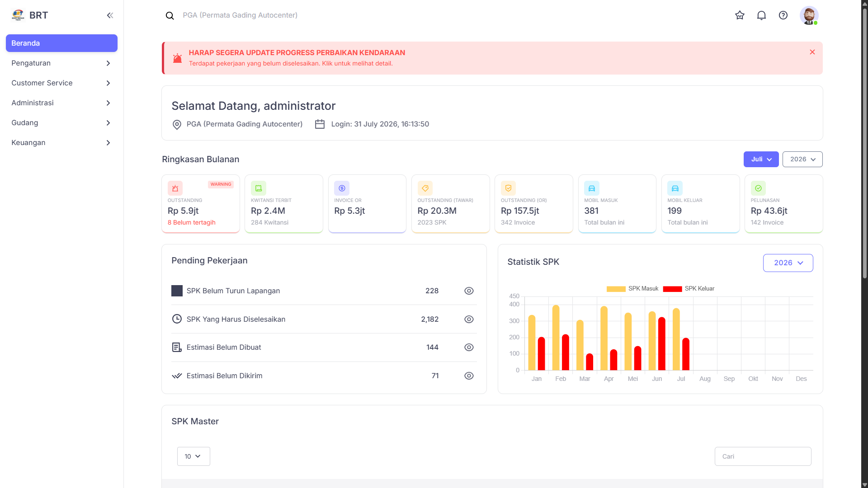This screenshot has width=868, height=488.
Task: View SPK Yang Harus Diselesaikan eye icon
Action: (469, 319)
